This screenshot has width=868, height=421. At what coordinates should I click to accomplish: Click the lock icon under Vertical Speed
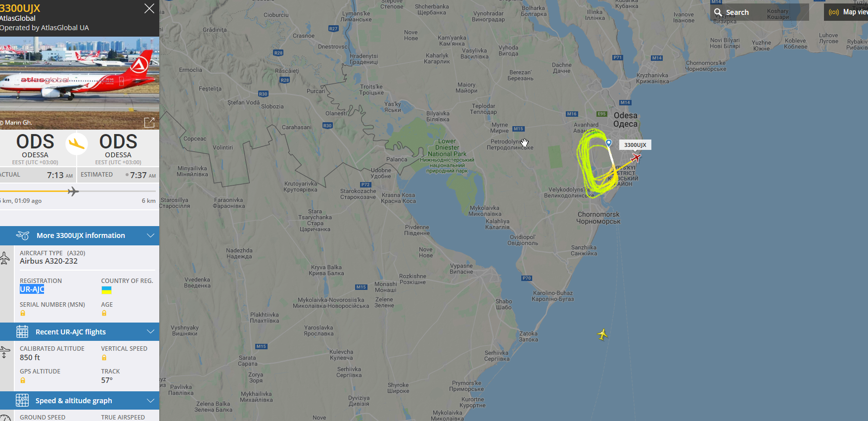(104, 358)
